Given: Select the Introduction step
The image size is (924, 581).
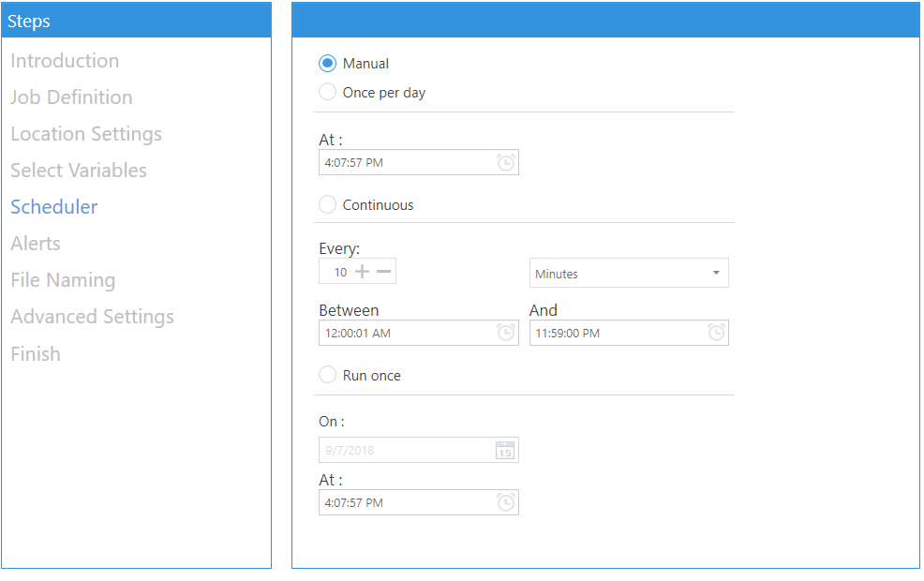Looking at the screenshot, I should coord(65,60).
